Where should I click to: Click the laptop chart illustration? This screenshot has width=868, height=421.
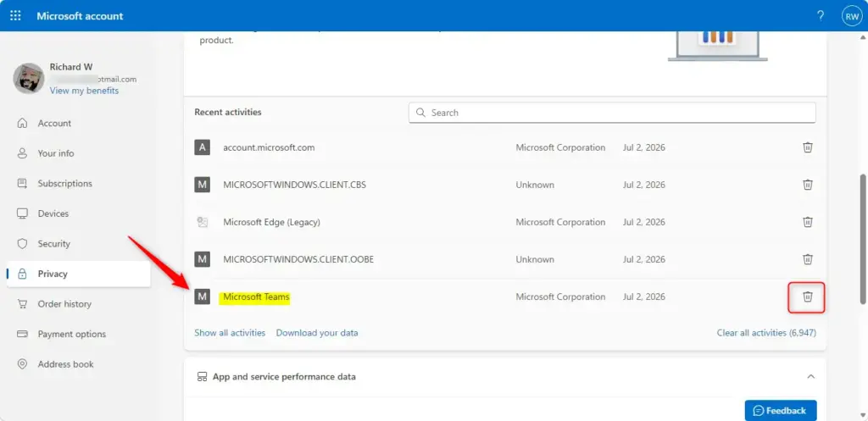(x=717, y=46)
